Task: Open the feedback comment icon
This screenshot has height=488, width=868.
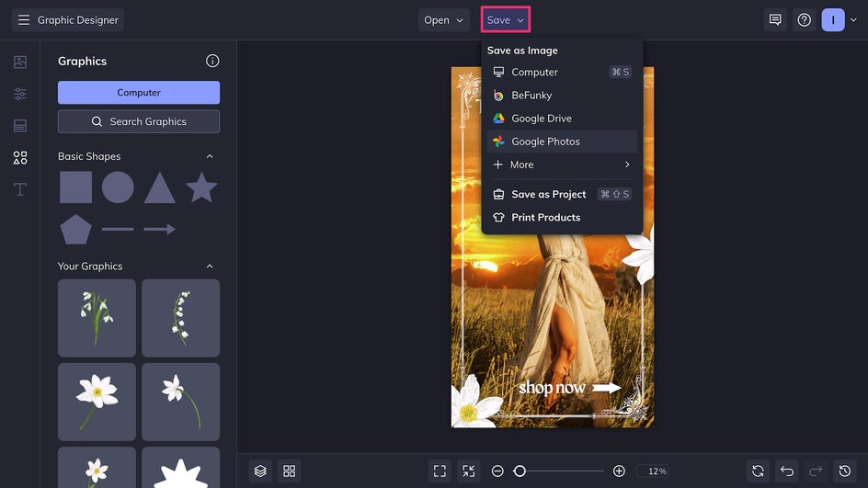Action: coord(775,20)
